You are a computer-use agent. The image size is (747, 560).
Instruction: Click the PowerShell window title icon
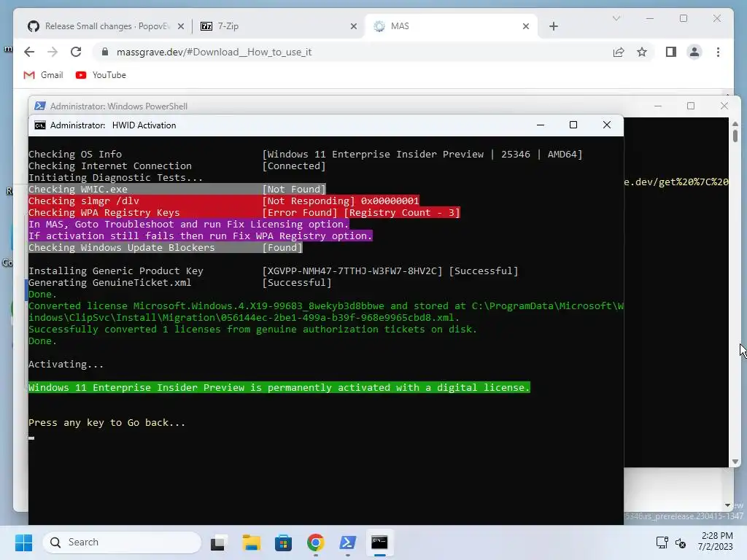point(40,106)
